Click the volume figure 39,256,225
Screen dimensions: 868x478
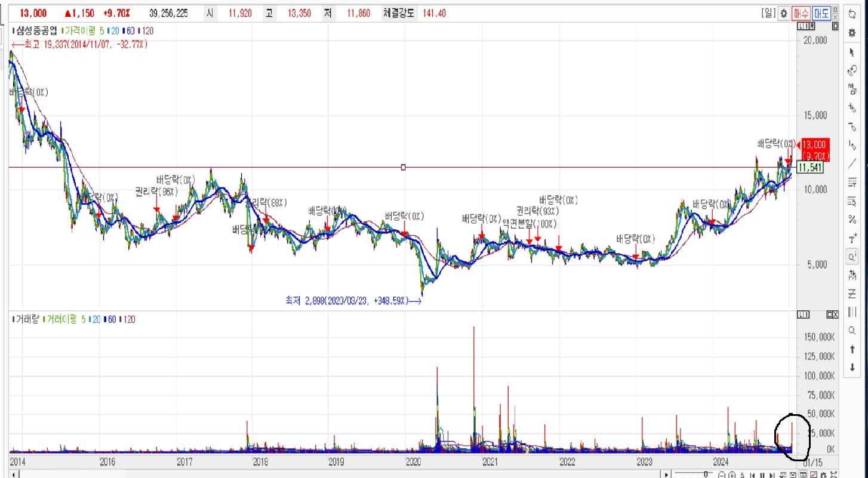coord(170,13)
